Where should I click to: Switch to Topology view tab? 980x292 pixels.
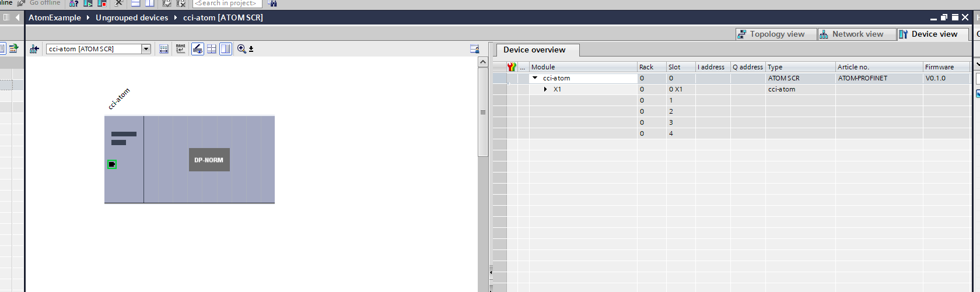[x=775, y=34]
